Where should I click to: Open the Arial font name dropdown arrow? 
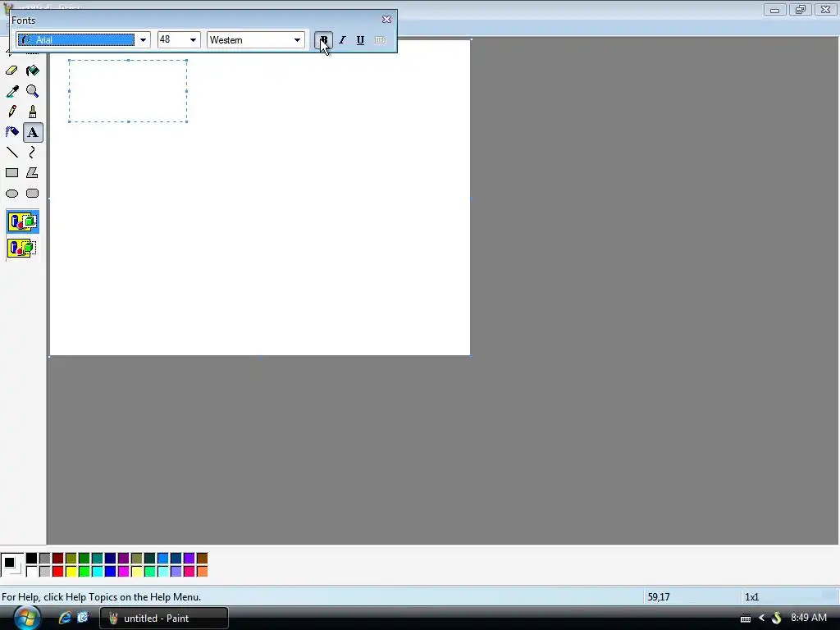[x=143, y=40]
